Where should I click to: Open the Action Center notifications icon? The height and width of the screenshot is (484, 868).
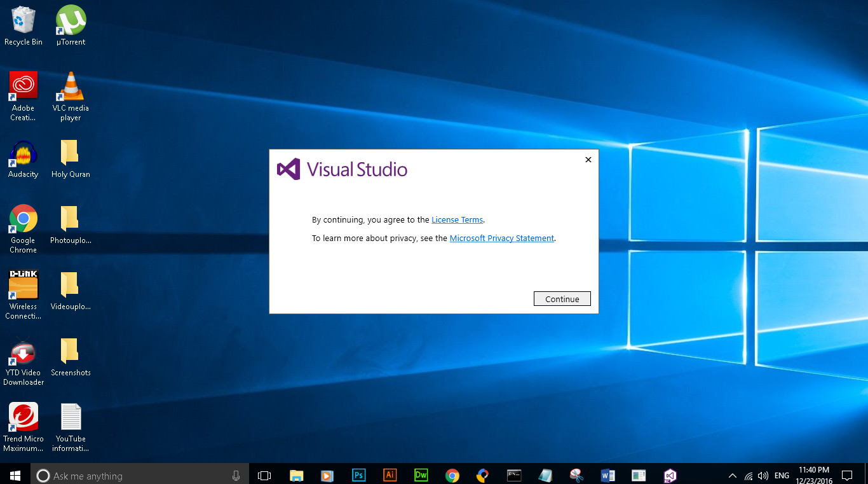point(846,475)
